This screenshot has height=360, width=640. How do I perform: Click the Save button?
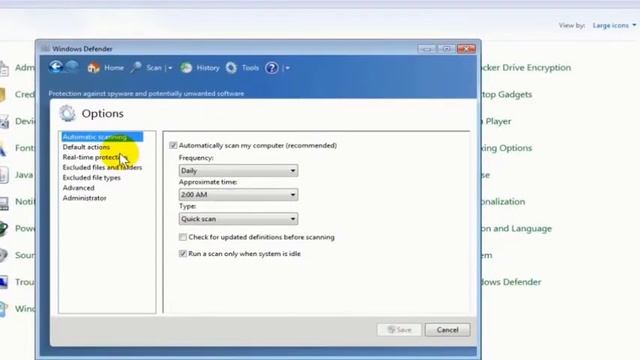(399, 330)
